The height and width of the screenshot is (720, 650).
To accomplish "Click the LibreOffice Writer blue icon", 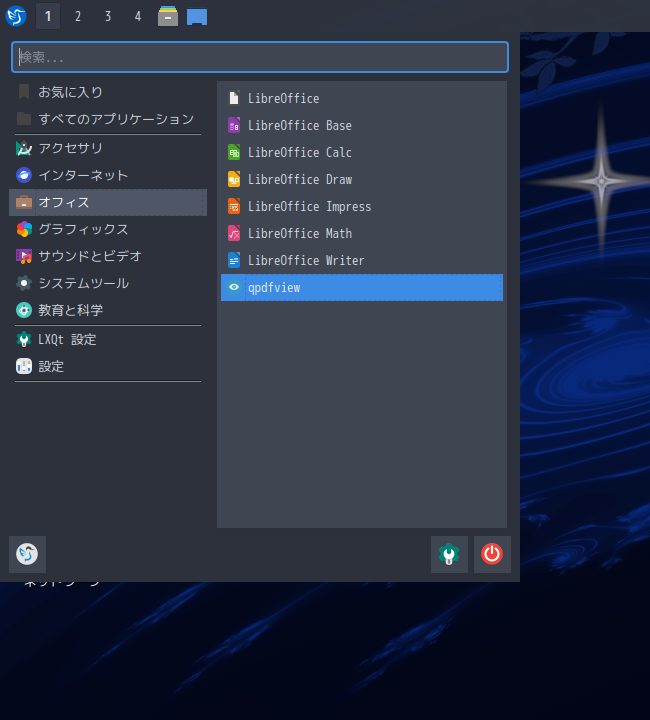I will 234,260.
